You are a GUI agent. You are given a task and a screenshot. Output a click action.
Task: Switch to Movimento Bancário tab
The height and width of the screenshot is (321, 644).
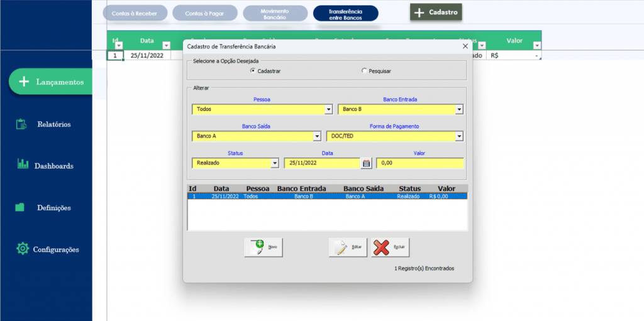pyautogui.click(x=275, y=13)
